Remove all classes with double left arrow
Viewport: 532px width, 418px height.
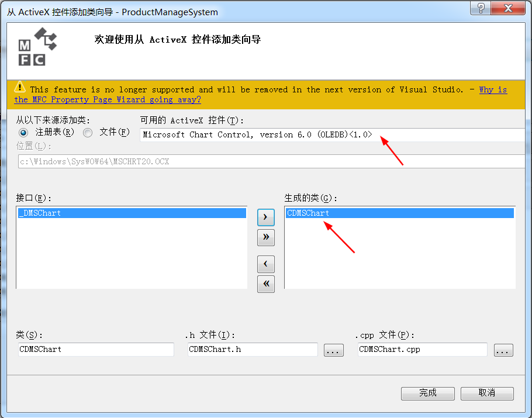265,284
